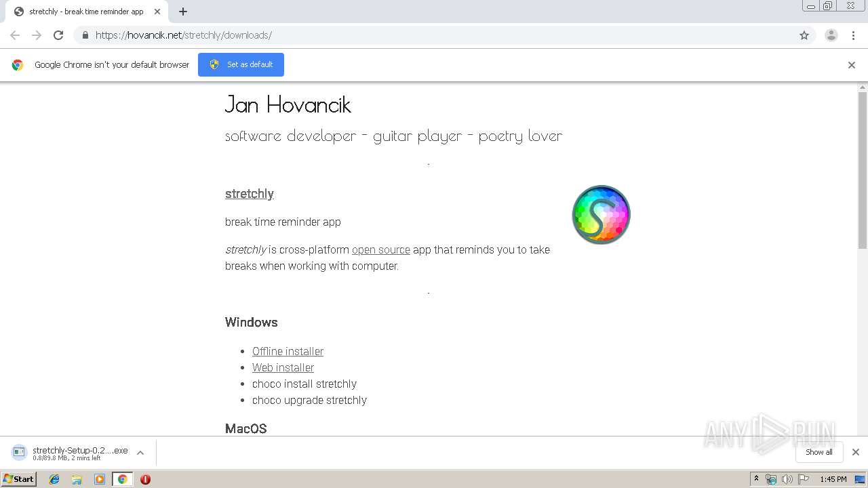This screenshot has height=488, width=868.
Task: Open the Windows Start menu
Action: pos(19,479)
